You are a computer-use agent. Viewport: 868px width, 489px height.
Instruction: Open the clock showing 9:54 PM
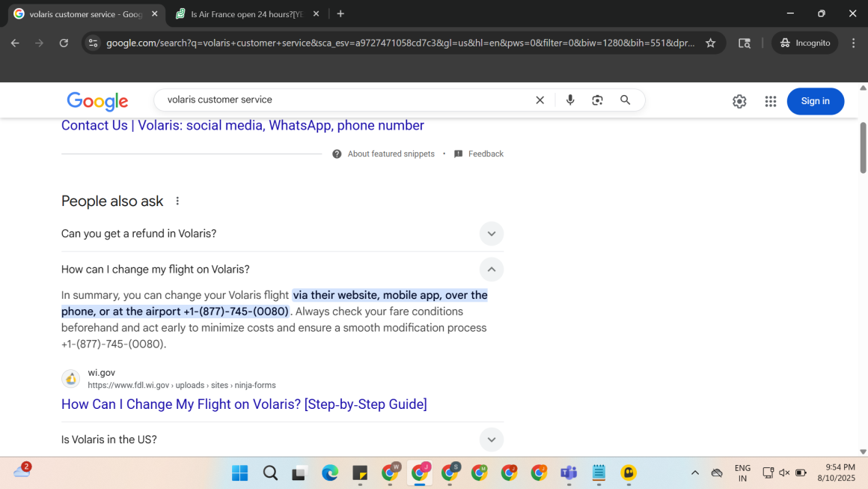tap(836, 473)
